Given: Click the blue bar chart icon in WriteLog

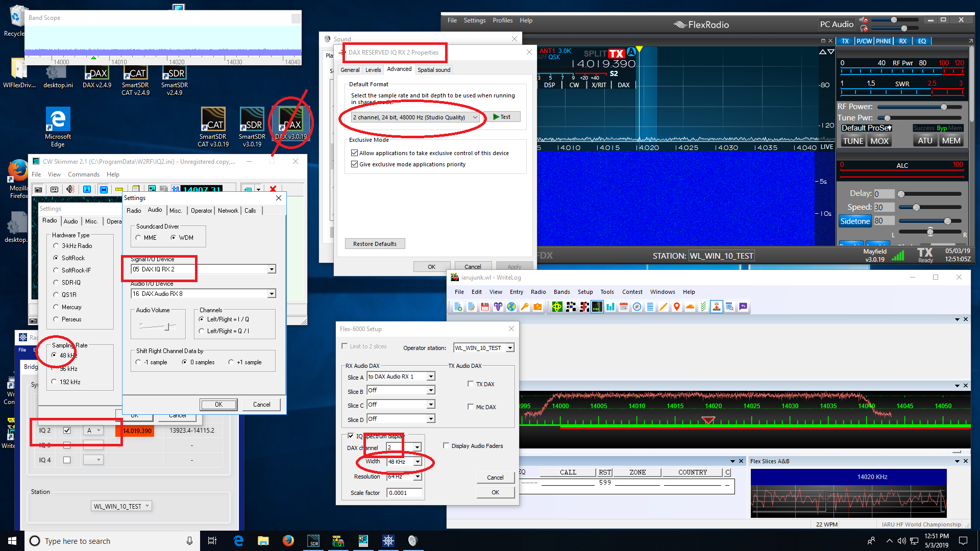Looking at the screenshot, I should pos(610,307).
